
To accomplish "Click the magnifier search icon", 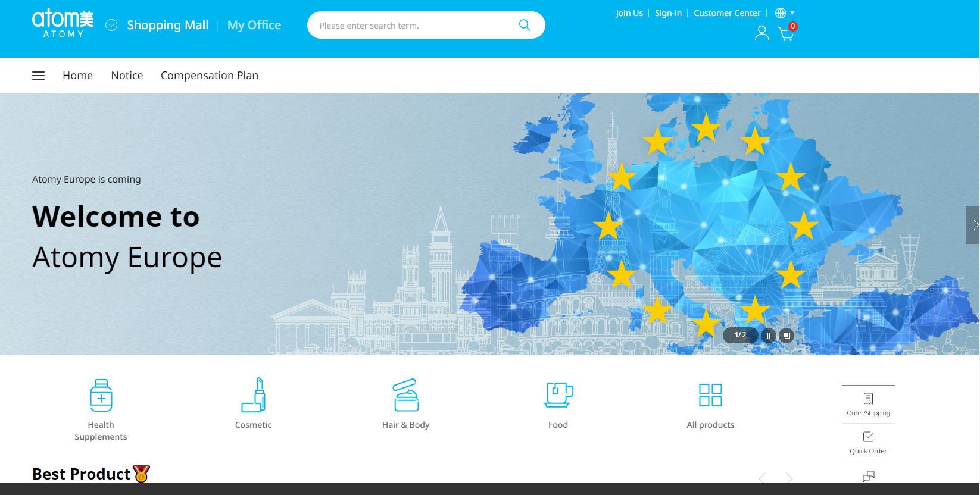I will (x=525, y=25).
